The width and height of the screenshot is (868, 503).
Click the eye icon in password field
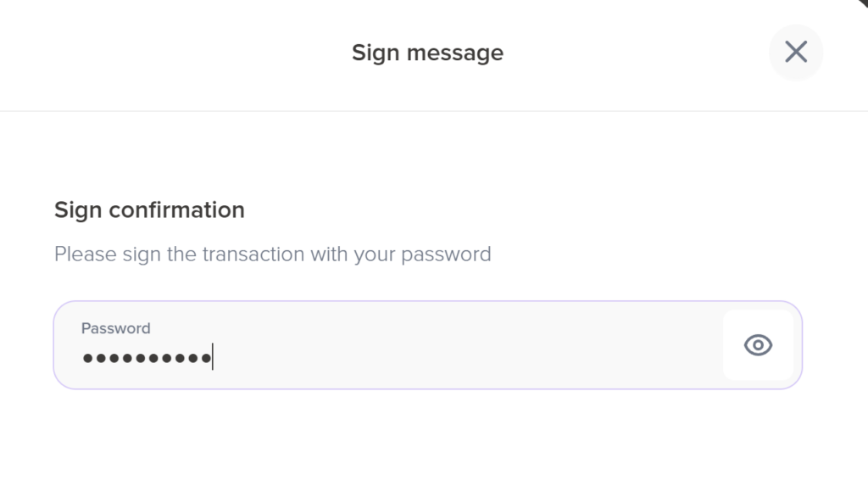pyautogui.click(x=758, y=344)
